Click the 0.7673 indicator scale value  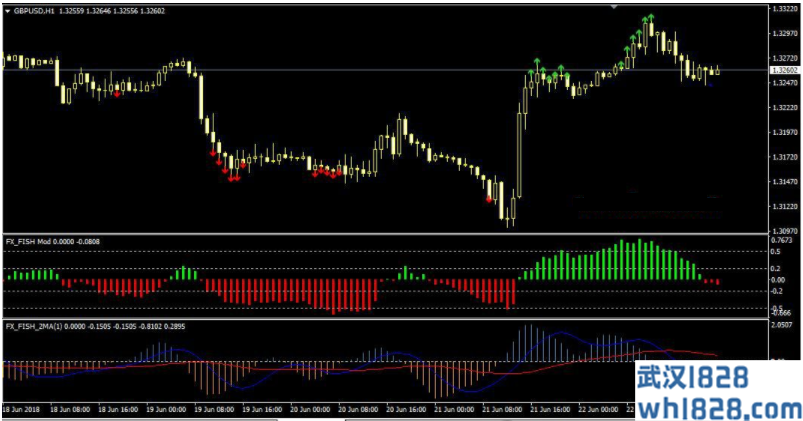[784, 240]
